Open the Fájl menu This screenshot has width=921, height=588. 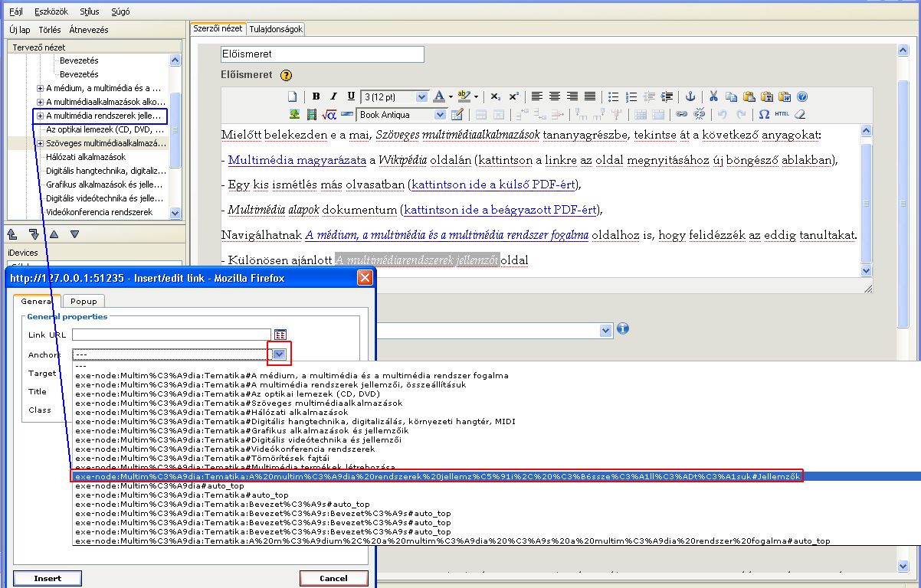pyautogui.click(x=16, y=12)
